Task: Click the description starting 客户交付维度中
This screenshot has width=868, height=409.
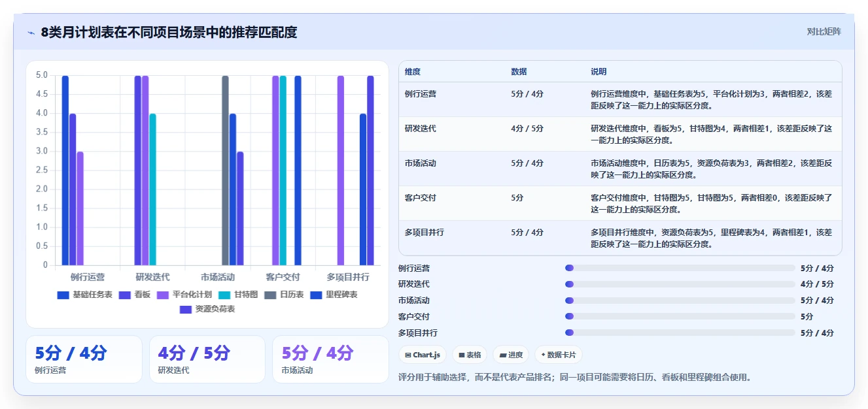Action: click(712, 203)
